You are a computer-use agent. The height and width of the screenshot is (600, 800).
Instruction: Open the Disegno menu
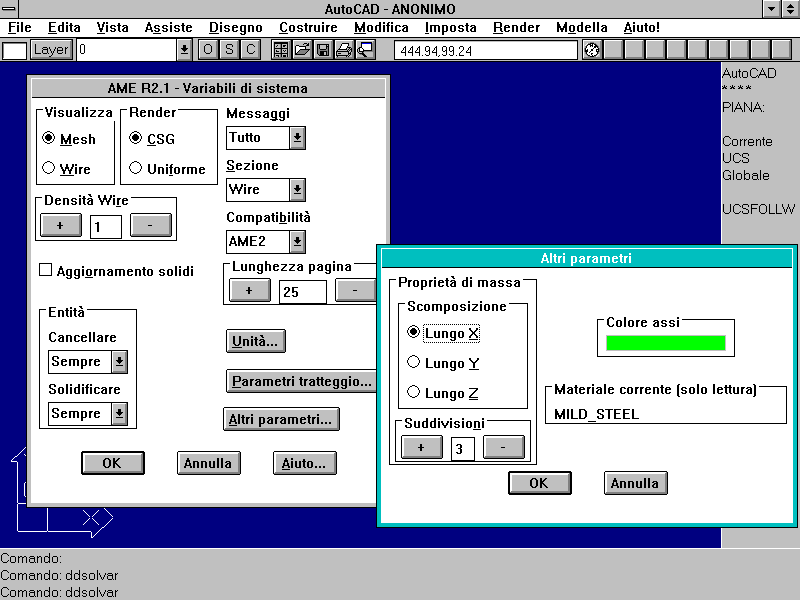[x=236, y=28]
